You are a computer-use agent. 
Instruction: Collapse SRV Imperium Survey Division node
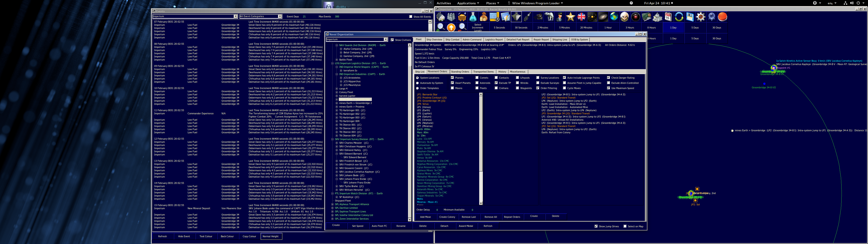(332, 139)
